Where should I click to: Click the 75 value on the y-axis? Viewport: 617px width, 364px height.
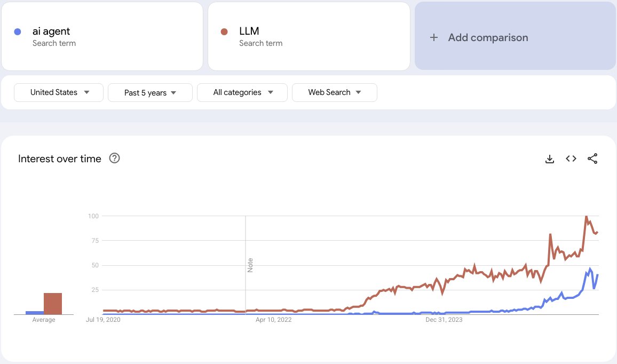click(x=95, y=240)
